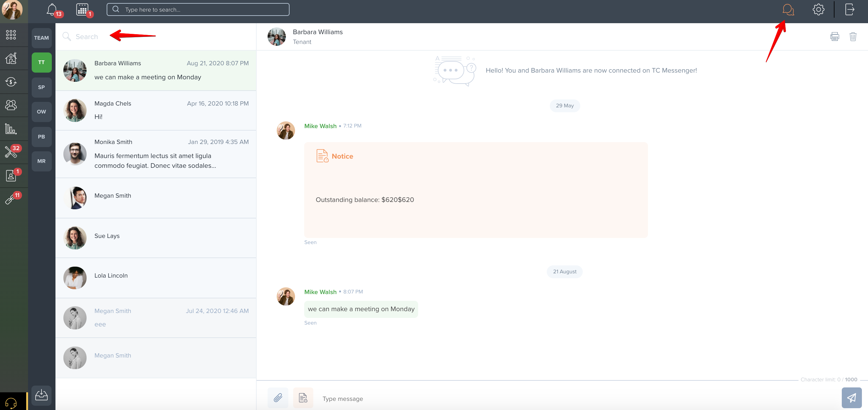Image resolution: width=868 pixels, height=410 pixels.
Task: Open the leads icon with 11 badge
Action: (10, 199)
